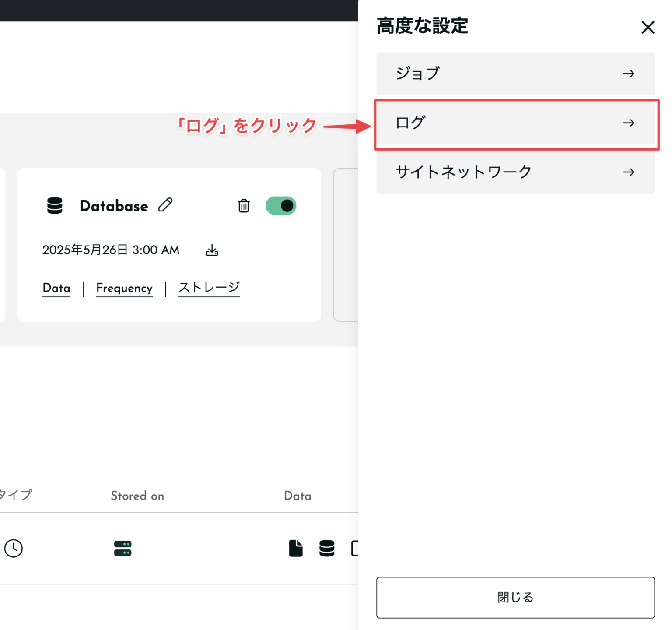672x630 pixels.
Task: Open the ジョブ settings via arrow
Action: [629, 74]
